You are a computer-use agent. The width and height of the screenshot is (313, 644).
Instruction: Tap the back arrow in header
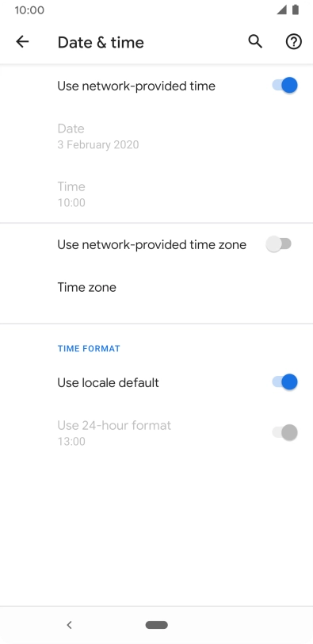pyautogui.click(x=22, y=41)
